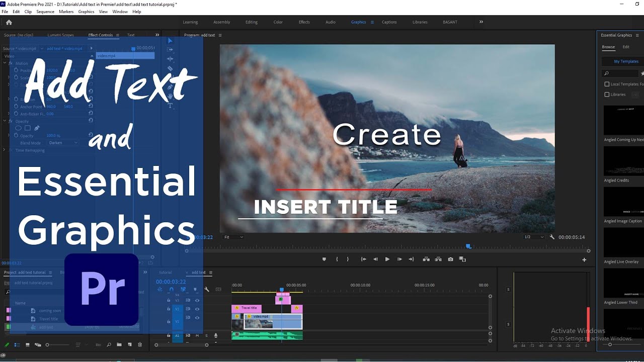Export frame with camera icon
Screen dimensions: 644x362
point(450,259)
